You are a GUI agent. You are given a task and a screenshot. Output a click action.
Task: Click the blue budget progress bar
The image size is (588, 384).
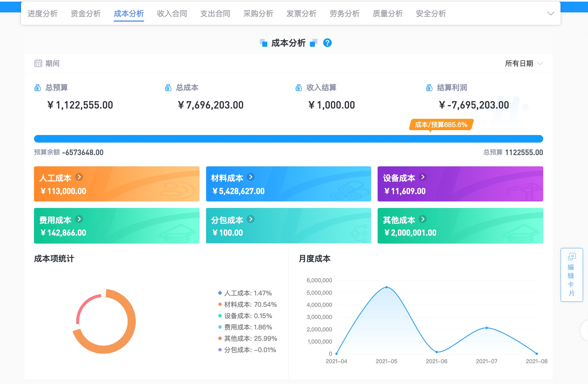coord(288,139)
